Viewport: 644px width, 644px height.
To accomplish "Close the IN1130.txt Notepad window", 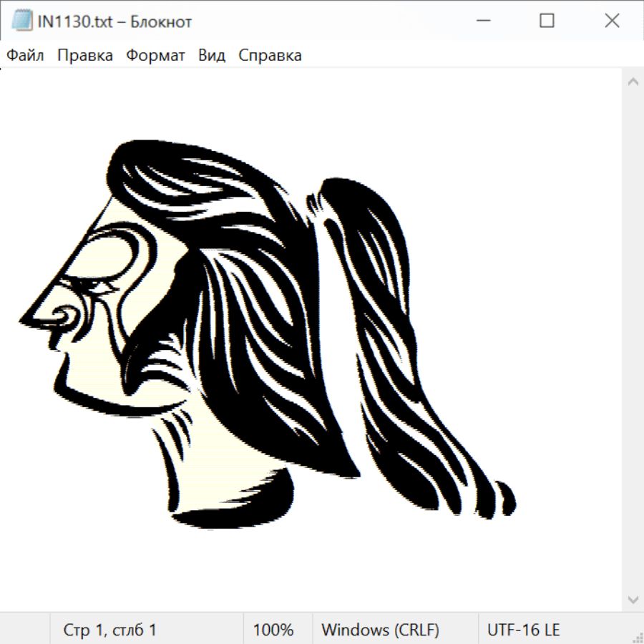I will point(612,21).
